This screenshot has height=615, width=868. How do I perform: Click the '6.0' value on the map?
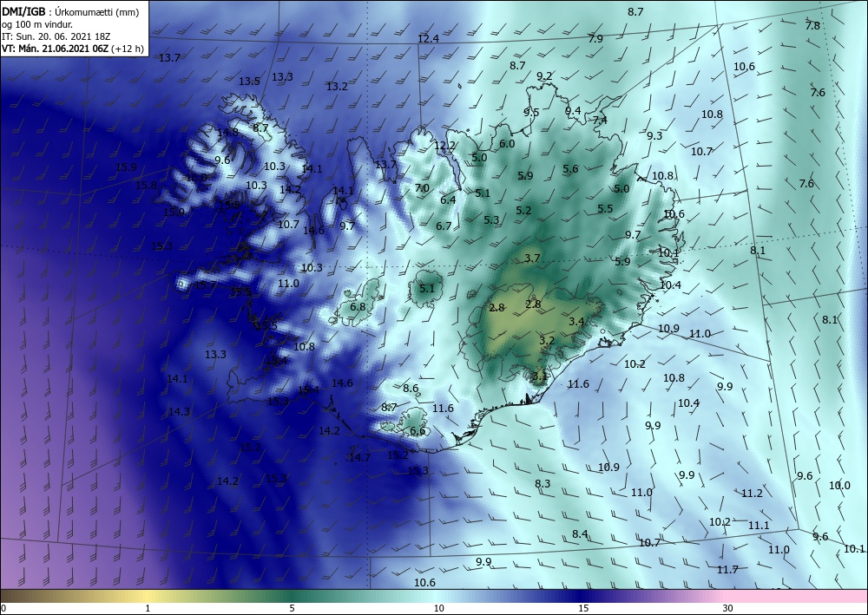[507, 144]
